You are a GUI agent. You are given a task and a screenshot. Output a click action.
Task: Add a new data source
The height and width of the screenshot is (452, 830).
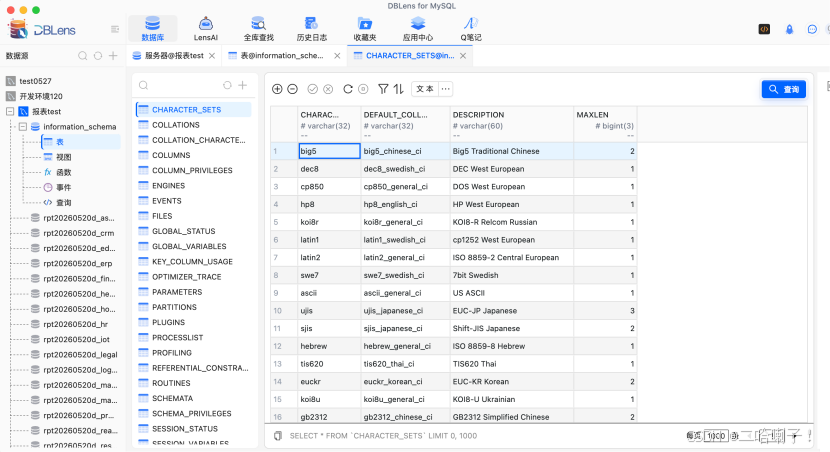[113, 56]
